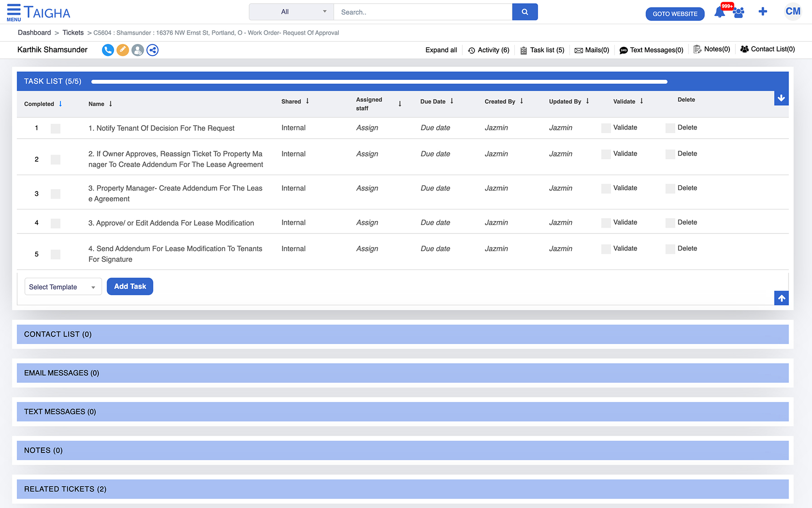Sort by Due Date column arrow
Image resolution: width=812 pixels, height=508 pixels.
click(x=452, y=101)
